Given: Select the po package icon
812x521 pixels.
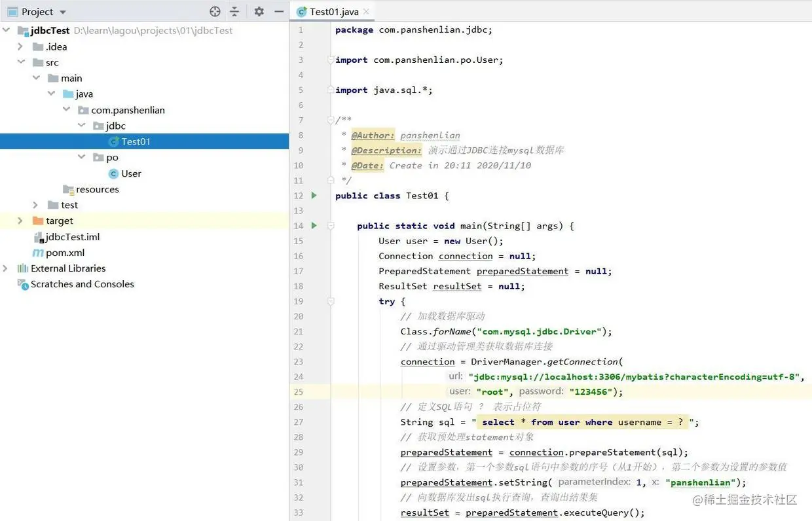Looking at the screenshot, I should coord(98,157).
